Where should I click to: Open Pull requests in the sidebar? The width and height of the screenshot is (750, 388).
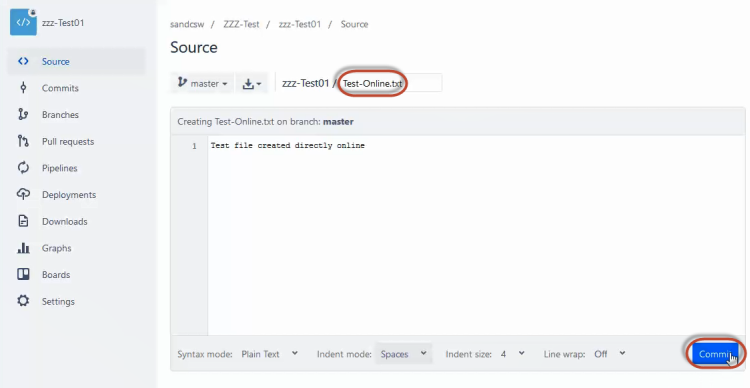coord(68,142)
